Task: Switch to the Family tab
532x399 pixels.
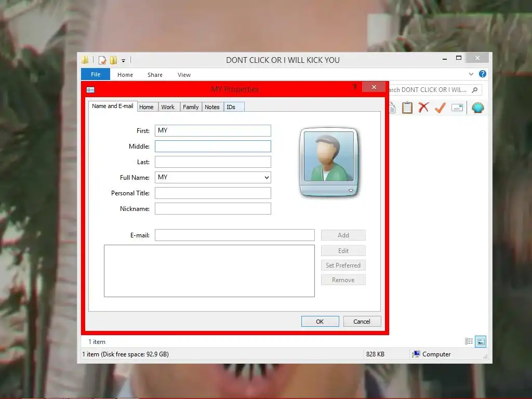Action: click(191, 107)
